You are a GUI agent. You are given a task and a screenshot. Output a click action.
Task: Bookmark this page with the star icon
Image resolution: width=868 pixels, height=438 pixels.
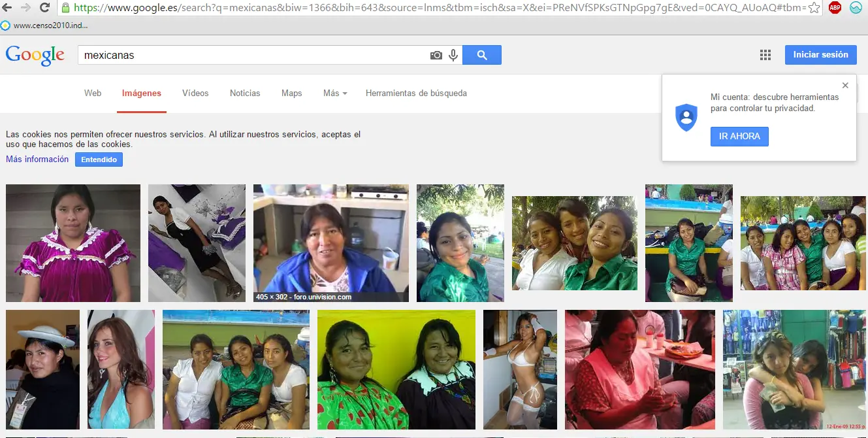[x=814, y=8]
